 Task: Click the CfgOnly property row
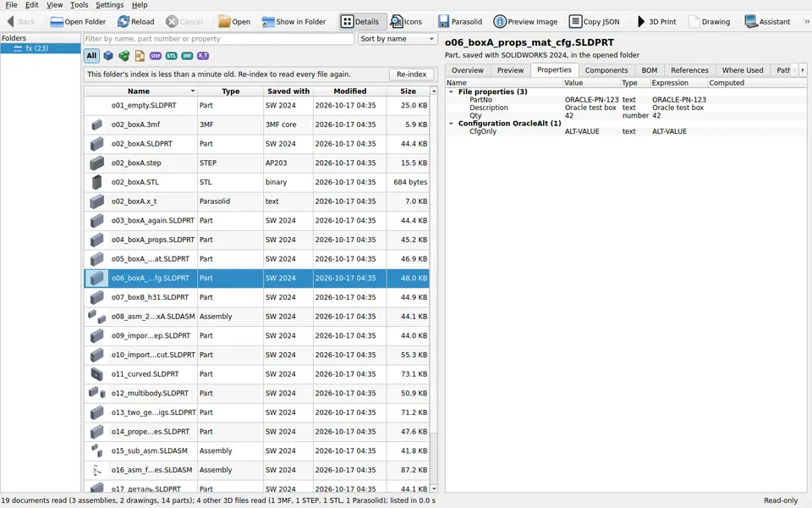click(x=626, y=131)
